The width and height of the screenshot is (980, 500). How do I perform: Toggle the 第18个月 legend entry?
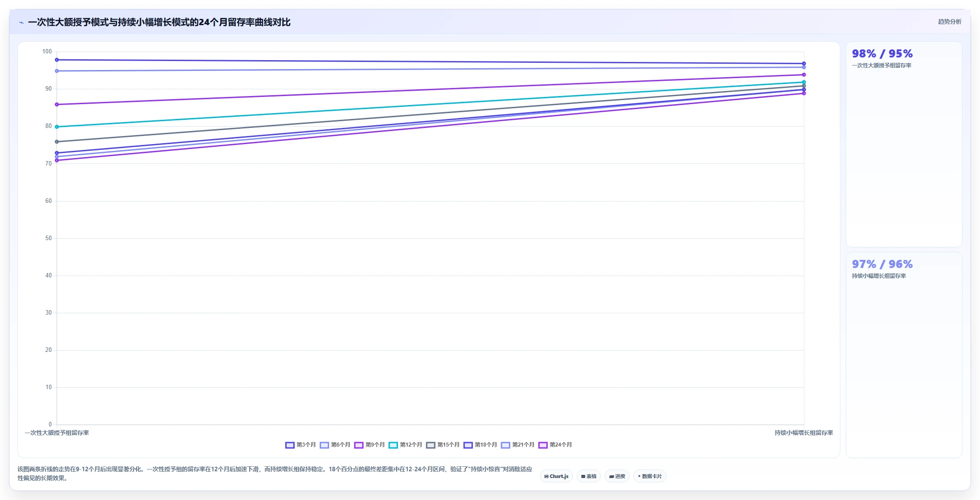click(480, 445)
